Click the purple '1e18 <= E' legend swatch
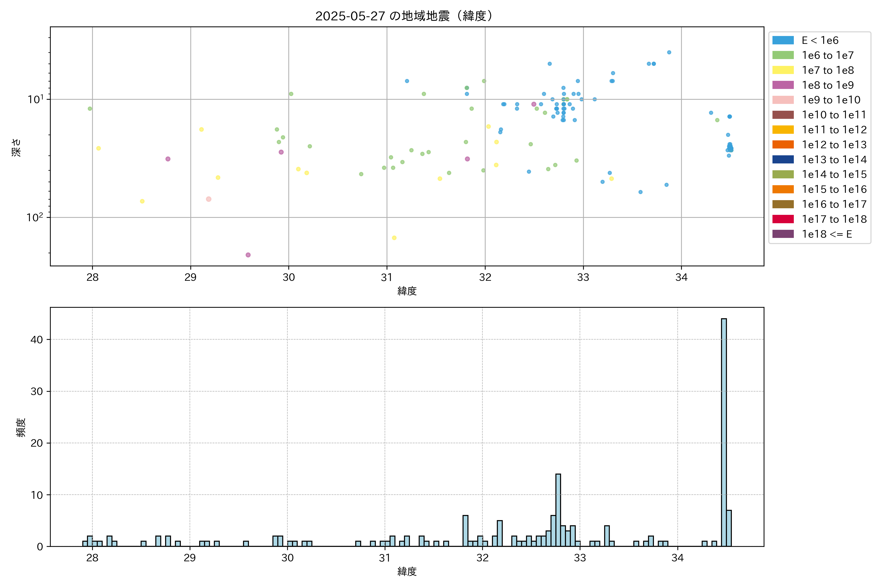Image resolution: width=882 pixels, height=588 pixels. click(783, 234)
